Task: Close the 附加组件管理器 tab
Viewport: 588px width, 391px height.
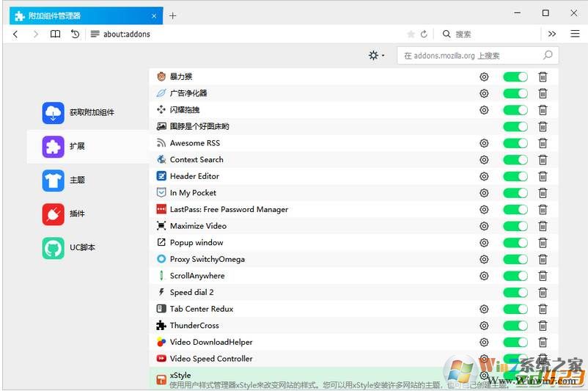Action: point(154,15)
